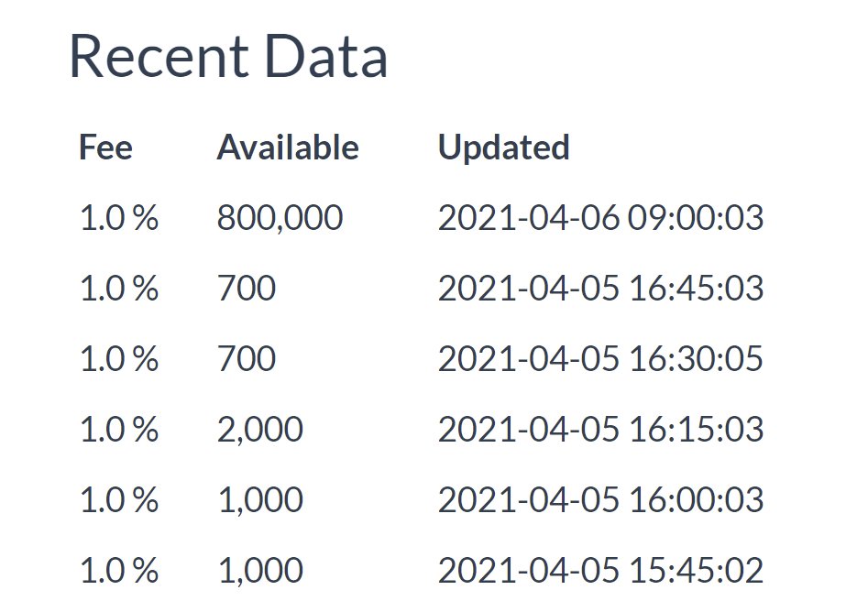Click the 1,000 value at 15:45:02
Image resolution: width=868 pixels, height=612 pixels.
[x=260, y=571]
